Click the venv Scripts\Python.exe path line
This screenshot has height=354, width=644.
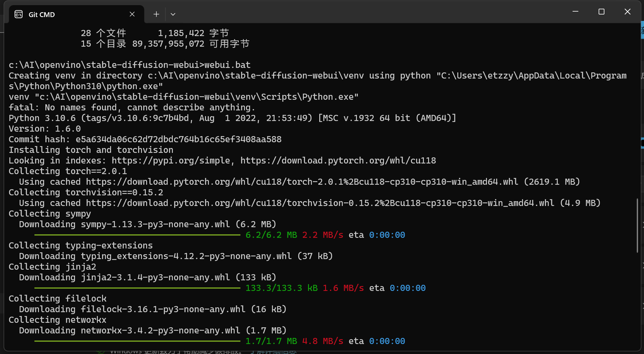click(x=184, y=97)
